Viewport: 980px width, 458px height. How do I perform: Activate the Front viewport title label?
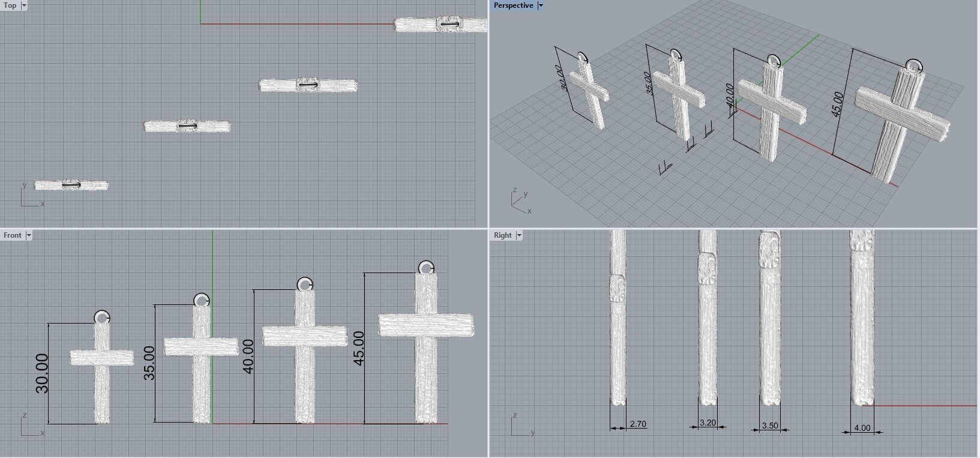point(13,235)
